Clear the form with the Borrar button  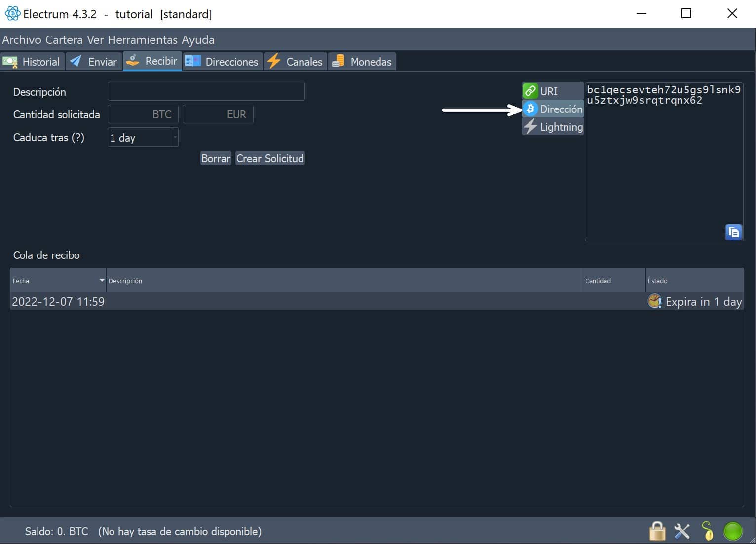tap(215, 158)
